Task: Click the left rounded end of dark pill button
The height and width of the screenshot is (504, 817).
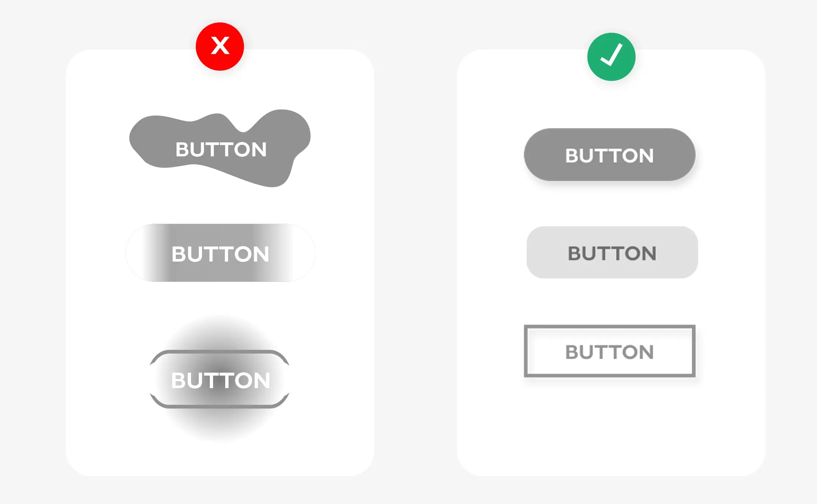Action: click(541, 155)
